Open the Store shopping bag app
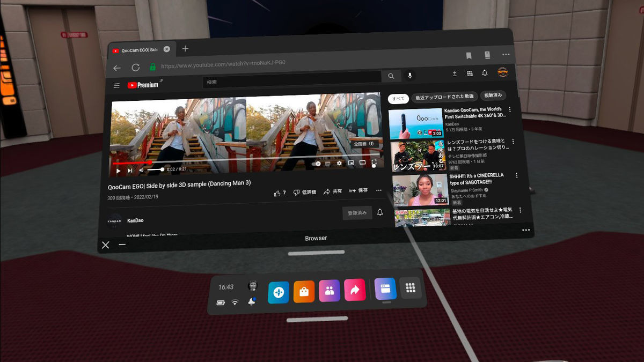The height and width of the screenshot is (362, 644). click(x=304, y=292)
